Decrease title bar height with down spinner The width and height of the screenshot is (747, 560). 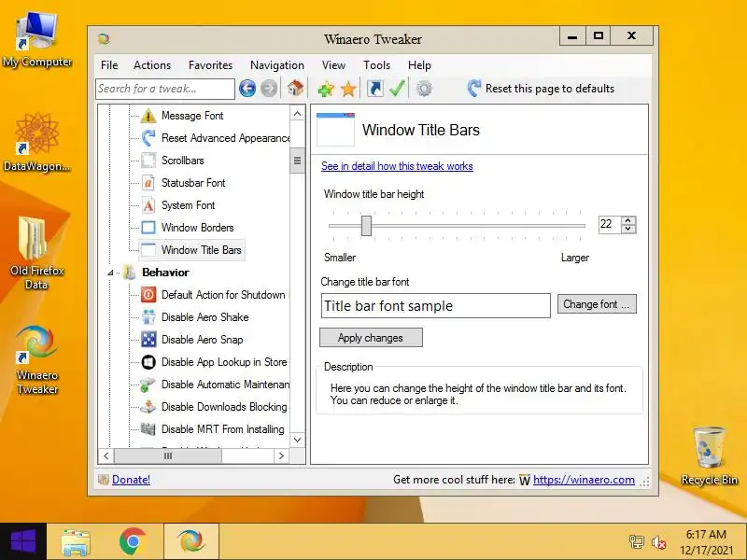click(628, 229)
